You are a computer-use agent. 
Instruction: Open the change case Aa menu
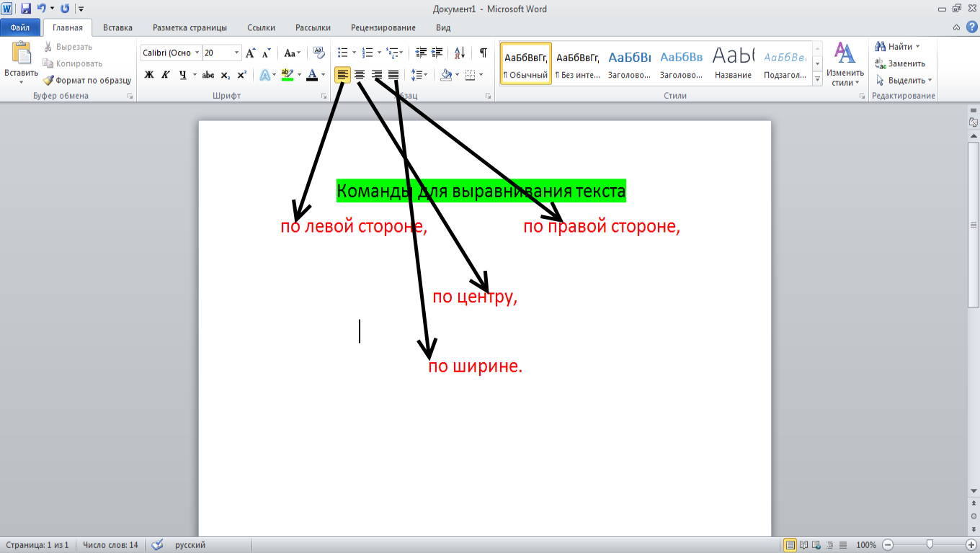click(x=292, y=53)
